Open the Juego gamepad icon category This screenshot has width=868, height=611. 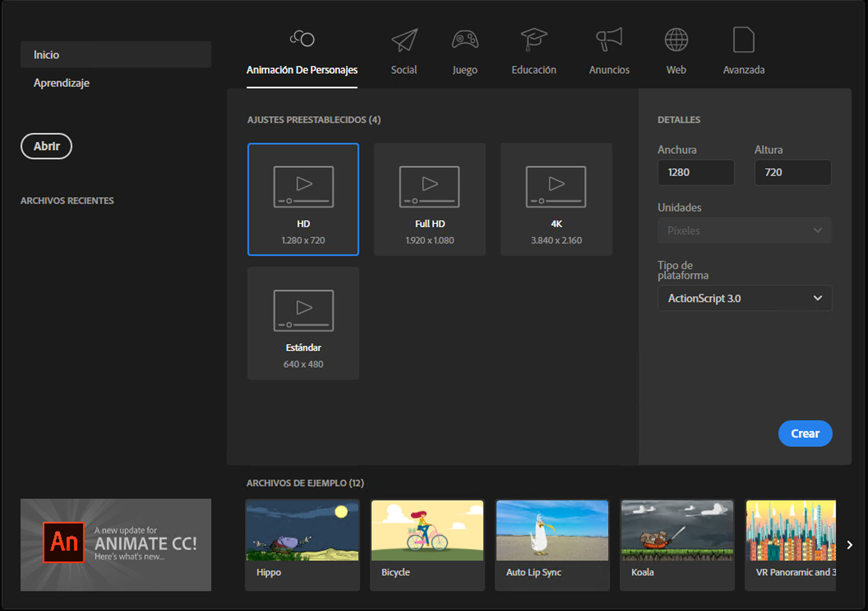(x=465, y=40)
